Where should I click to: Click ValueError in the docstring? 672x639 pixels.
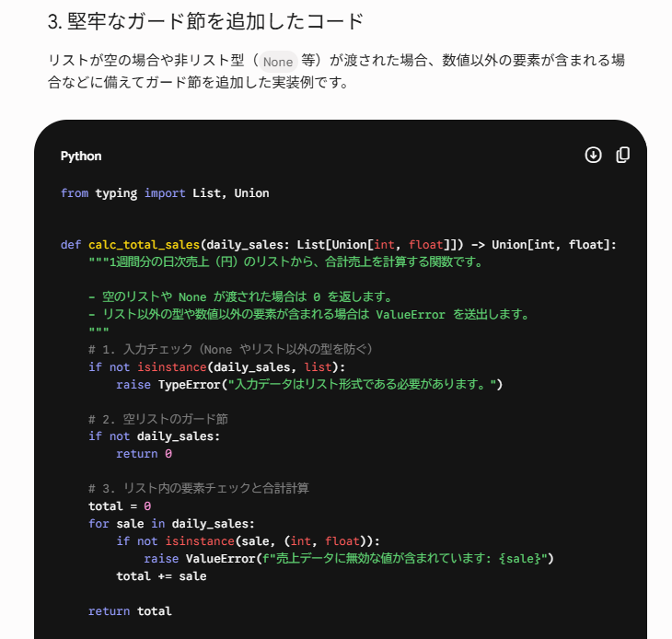click(x=411, y=315)
